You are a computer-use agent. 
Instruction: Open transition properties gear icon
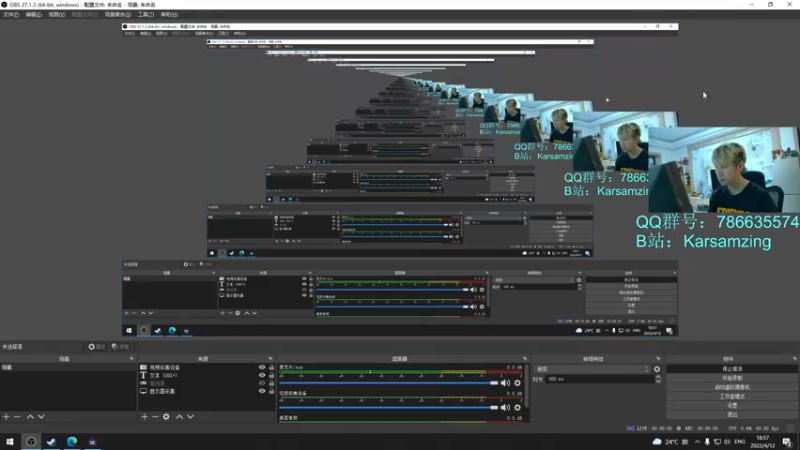657,369
